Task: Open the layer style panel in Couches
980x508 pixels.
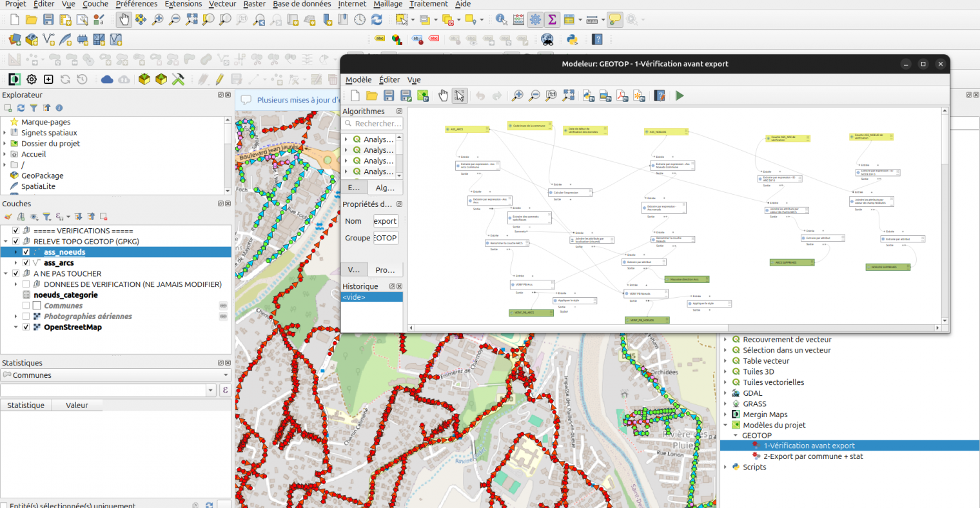Action: pos(8,217)
